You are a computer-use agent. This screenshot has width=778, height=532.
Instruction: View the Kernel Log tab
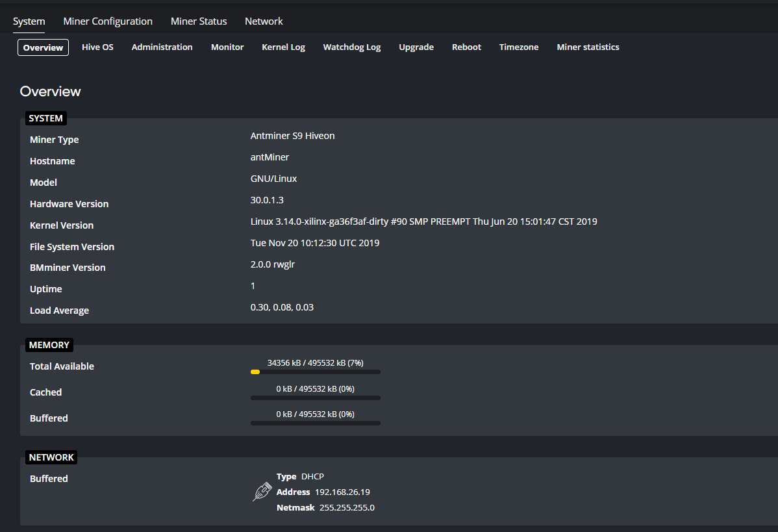click(283, 47)
